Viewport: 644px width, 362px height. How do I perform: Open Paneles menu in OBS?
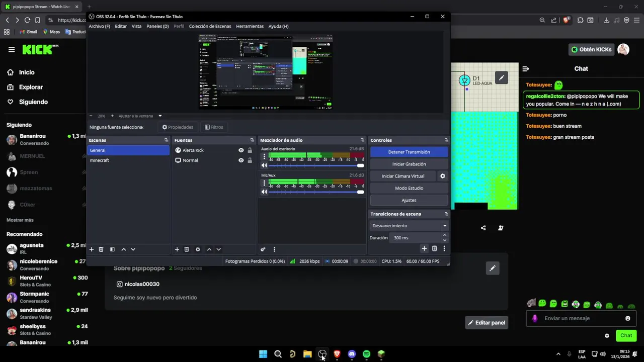coord(157,26)
